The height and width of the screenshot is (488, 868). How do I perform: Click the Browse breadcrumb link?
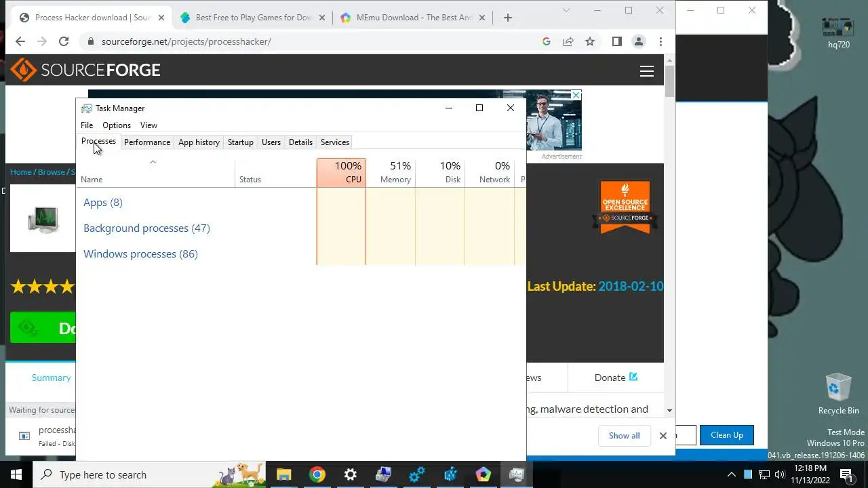51,172
